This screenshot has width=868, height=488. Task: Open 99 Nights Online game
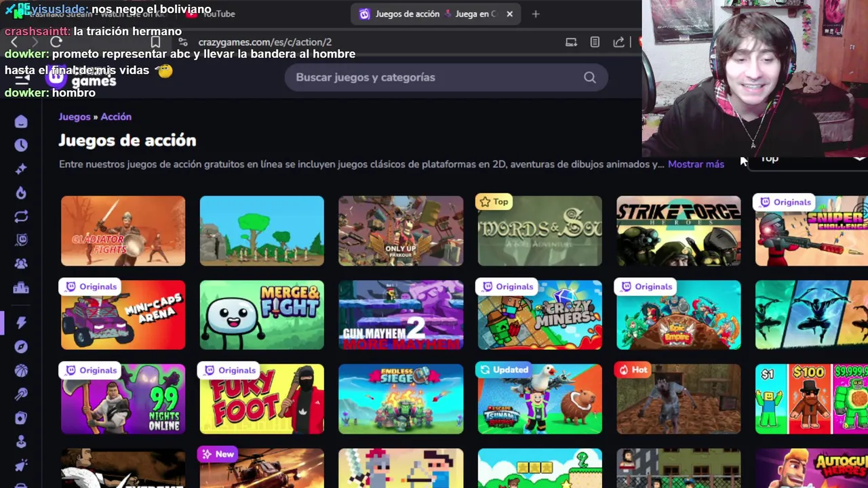123,399
